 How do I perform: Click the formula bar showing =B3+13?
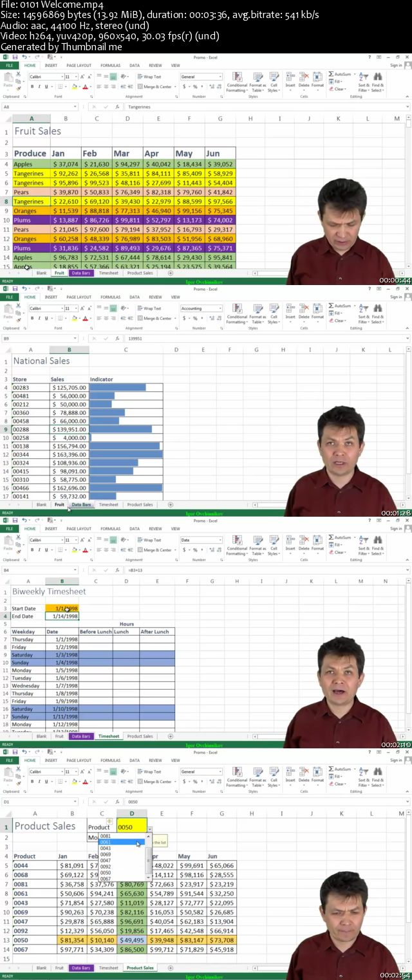coord(267,570)
